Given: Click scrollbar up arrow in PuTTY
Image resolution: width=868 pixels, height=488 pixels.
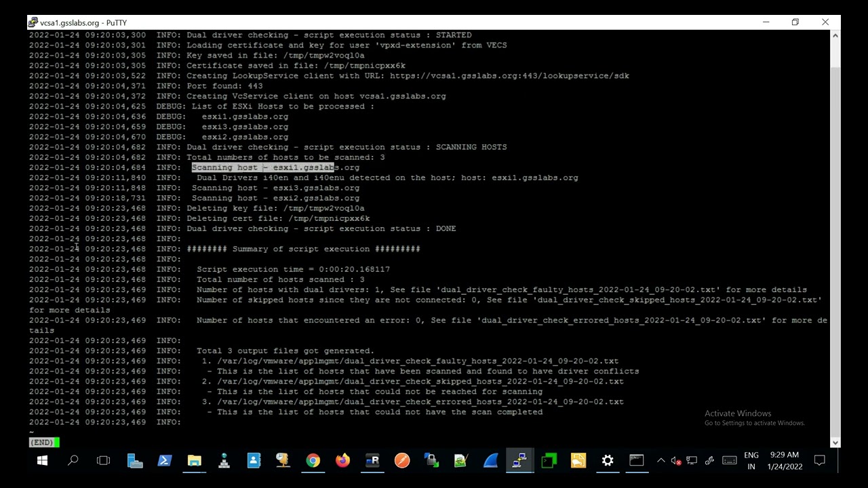Looking at the screenshot, I should [835, 35].
